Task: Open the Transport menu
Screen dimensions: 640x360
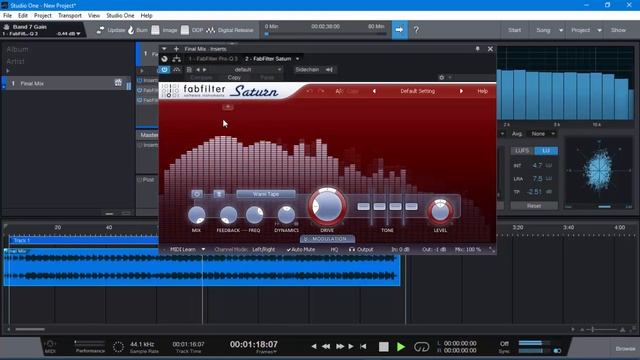Action: 70,16
